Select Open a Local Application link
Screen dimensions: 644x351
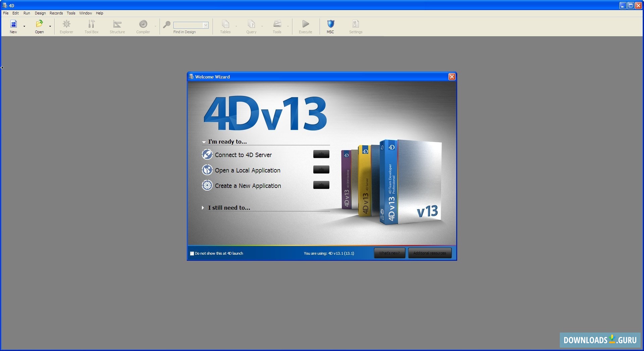[x=248, y=170]
